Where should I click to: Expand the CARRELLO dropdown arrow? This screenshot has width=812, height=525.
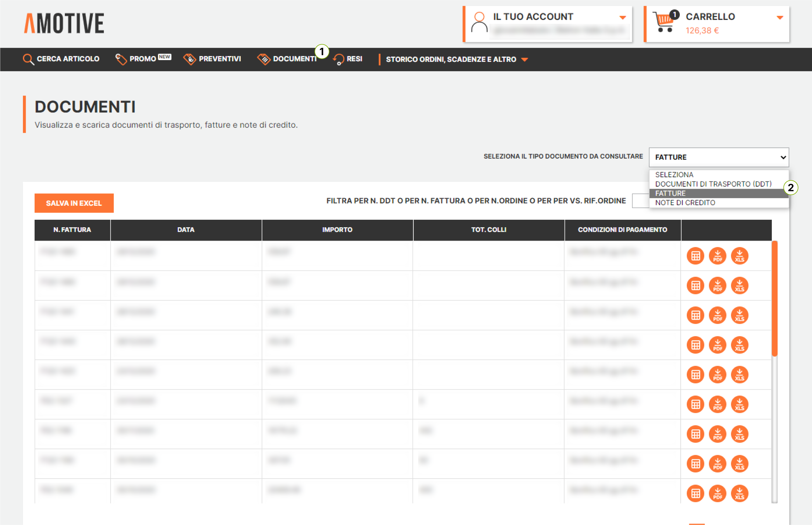(x=780, y=17)
